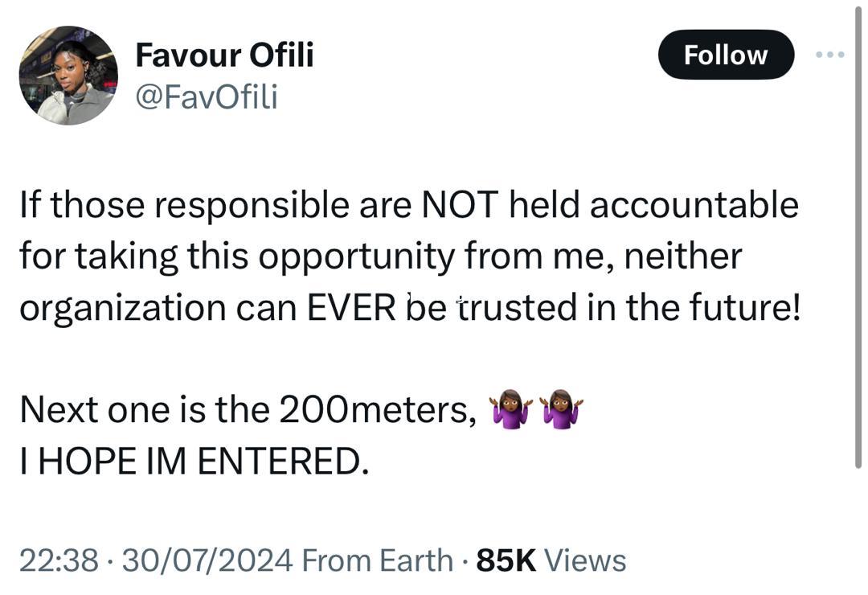868x595 pixels.
Task: Click the From Earth location label
Action: pos(377,560)
